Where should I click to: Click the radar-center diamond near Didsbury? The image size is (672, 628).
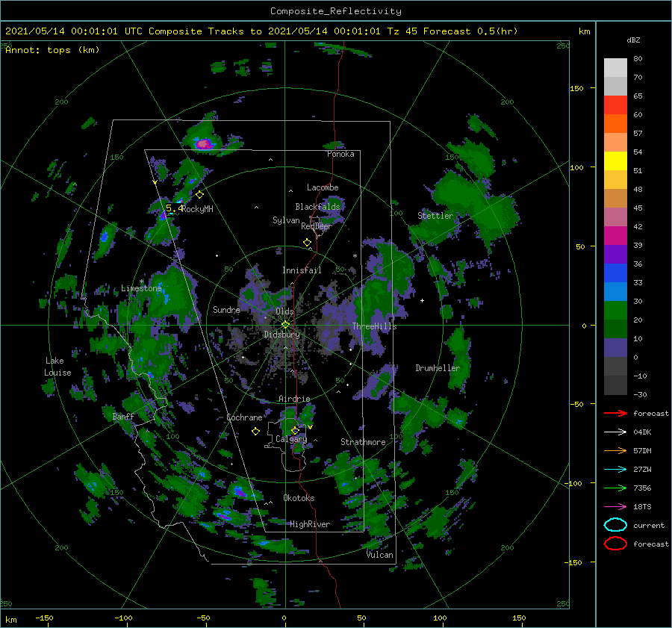(285, 325)
